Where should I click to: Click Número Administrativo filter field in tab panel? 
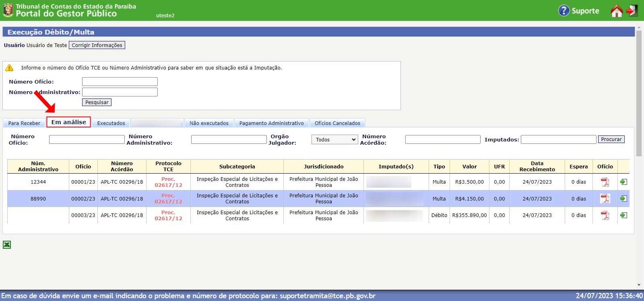[x=229, y=139]
